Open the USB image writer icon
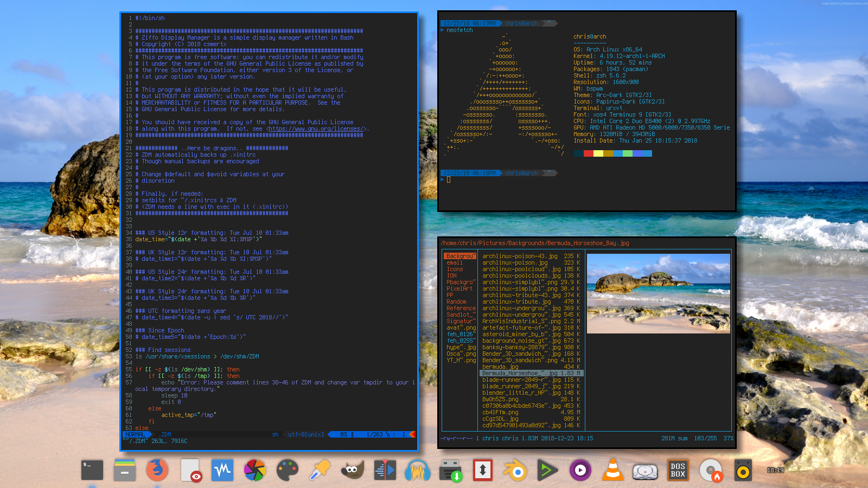868x488 pixels. point(450,470)
